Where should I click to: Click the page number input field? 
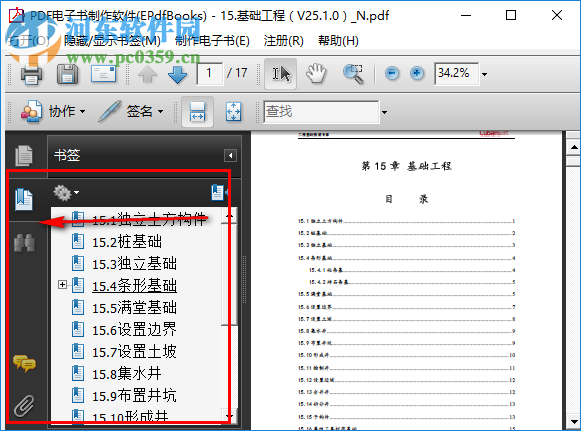[x=210, y=73]
